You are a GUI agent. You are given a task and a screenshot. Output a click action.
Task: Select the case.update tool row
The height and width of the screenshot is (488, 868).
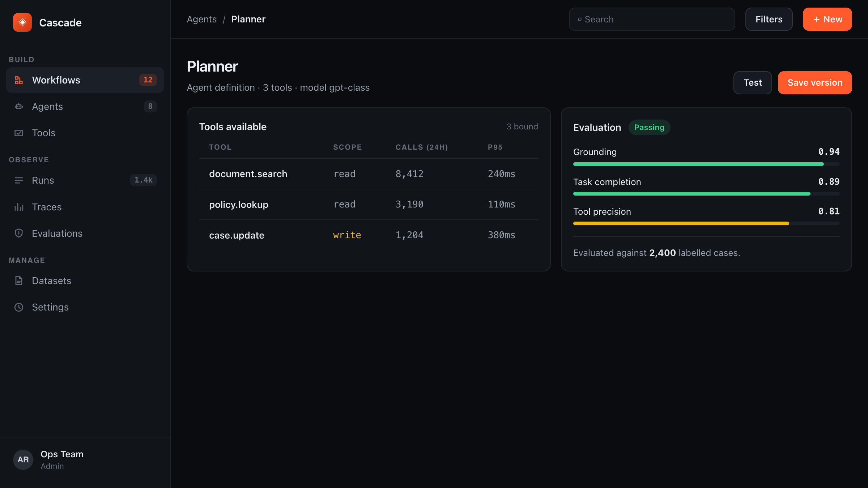(369, 235)
